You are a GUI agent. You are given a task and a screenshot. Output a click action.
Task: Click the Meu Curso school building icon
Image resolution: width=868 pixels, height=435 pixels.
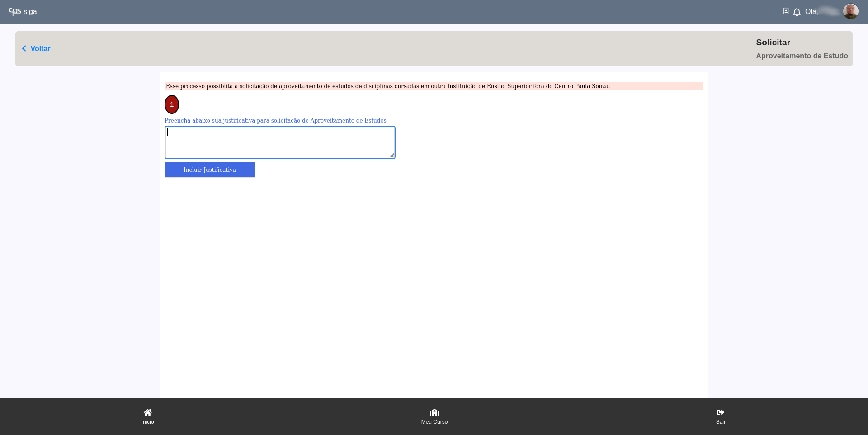pos(434,412)
